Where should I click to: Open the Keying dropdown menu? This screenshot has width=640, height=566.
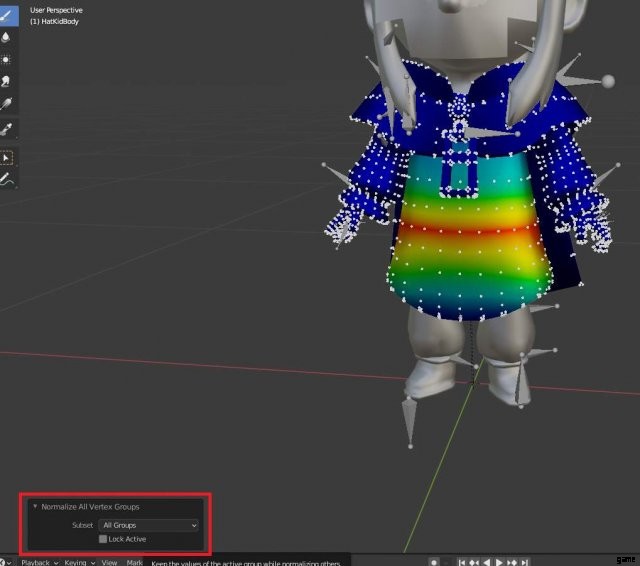tap(79, 562)
